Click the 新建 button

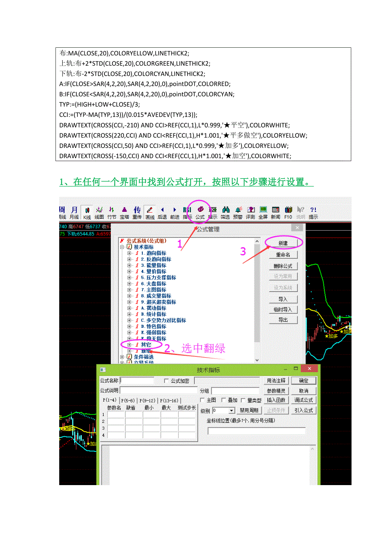click(x=283, y=243)
